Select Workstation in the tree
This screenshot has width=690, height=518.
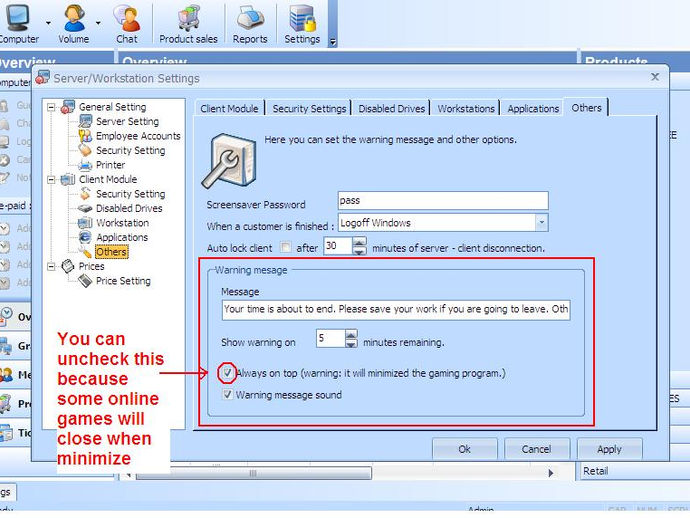122,223
